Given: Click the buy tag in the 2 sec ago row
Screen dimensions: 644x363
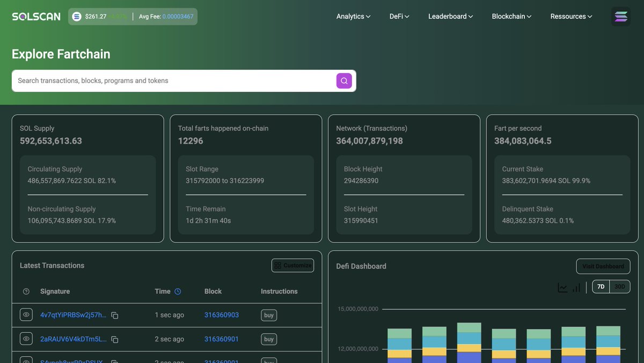Looking at the screenshot, I should click(x=269, y=339).
